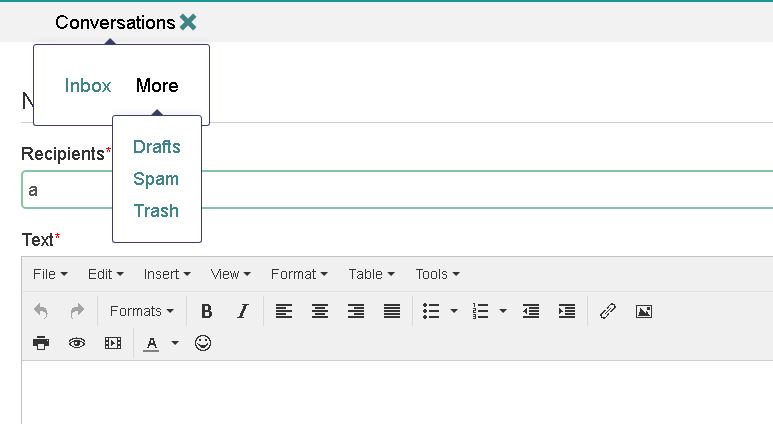Image resolution: width=773 pixels, height=424 pixels.
Task: Close the Conversations menu with the X
Action: point(188,22)
